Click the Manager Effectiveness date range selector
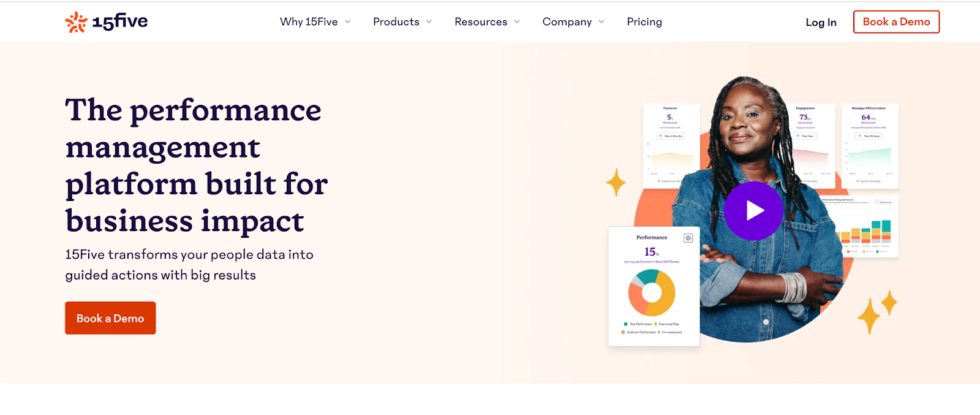The image size is (980, 415). click(869, 136)
